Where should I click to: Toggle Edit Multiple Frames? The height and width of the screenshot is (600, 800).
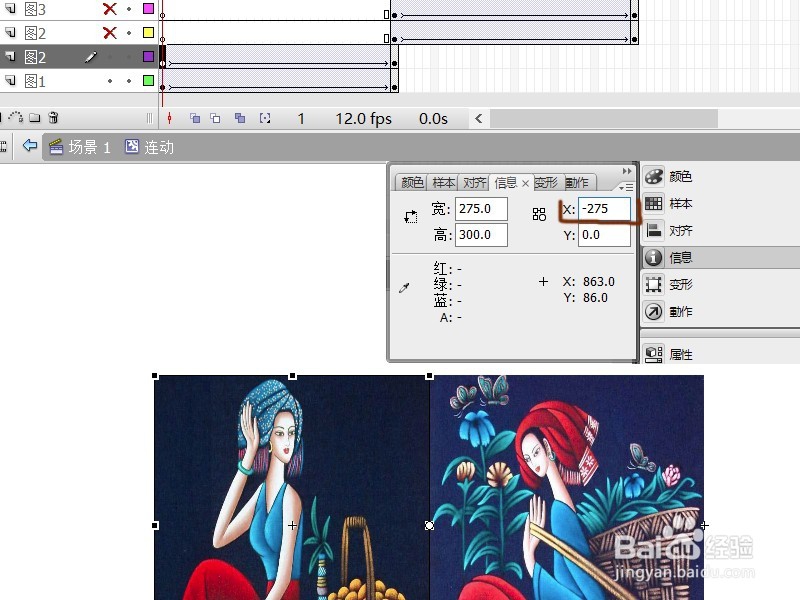(239, 118)
